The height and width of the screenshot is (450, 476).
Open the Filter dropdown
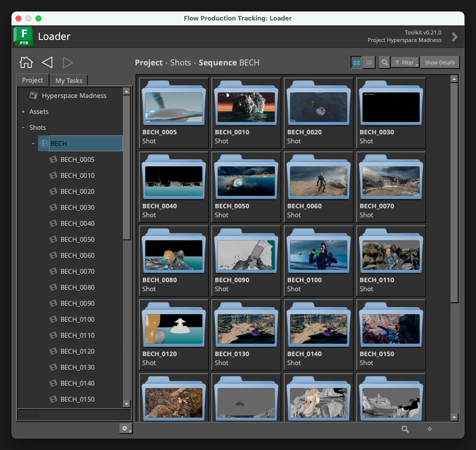(405, 62)
